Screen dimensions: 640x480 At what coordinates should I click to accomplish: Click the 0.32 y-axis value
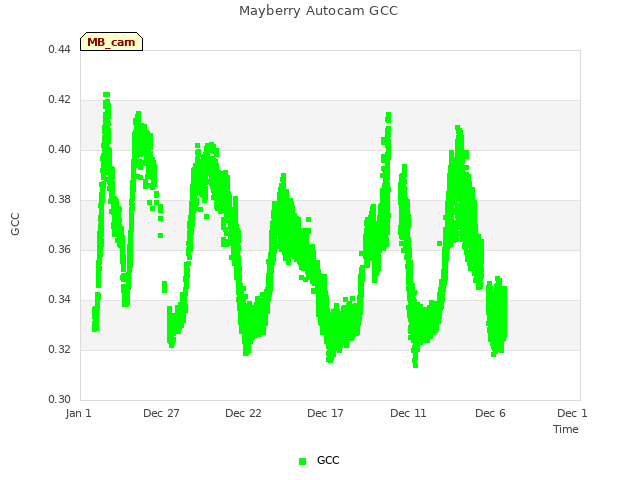coord(59,349)
